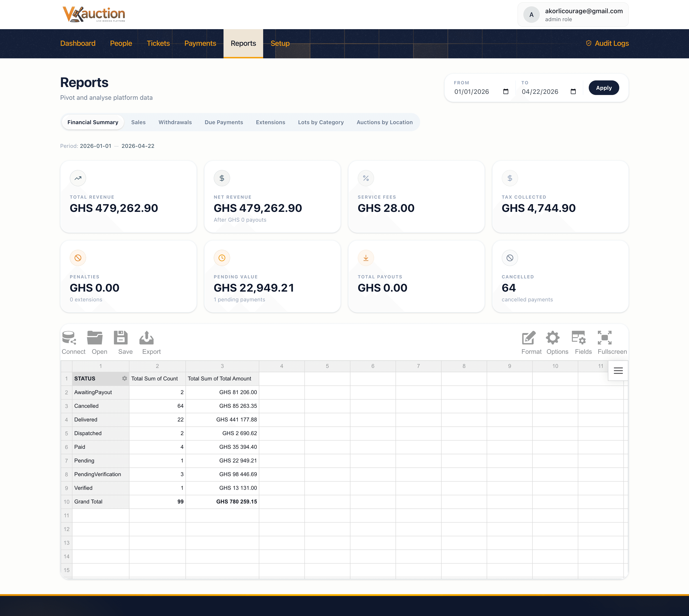
Task: Open the Payments nav item
Action: click(x=200, y=43)
